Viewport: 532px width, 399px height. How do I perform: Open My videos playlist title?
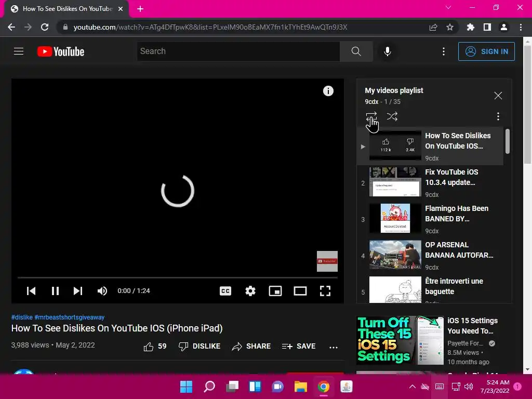[394, 90]
